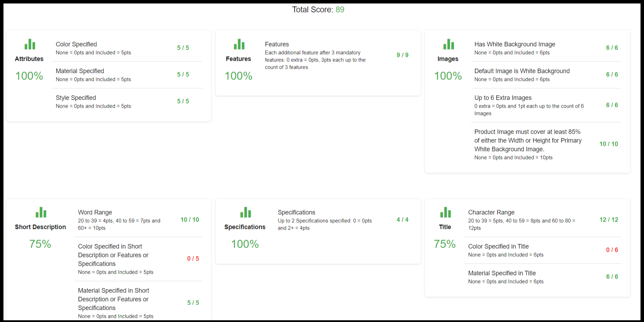Click the Style Specified row label
This screenshot has height=322, width=644.
[x=76, y=98]
